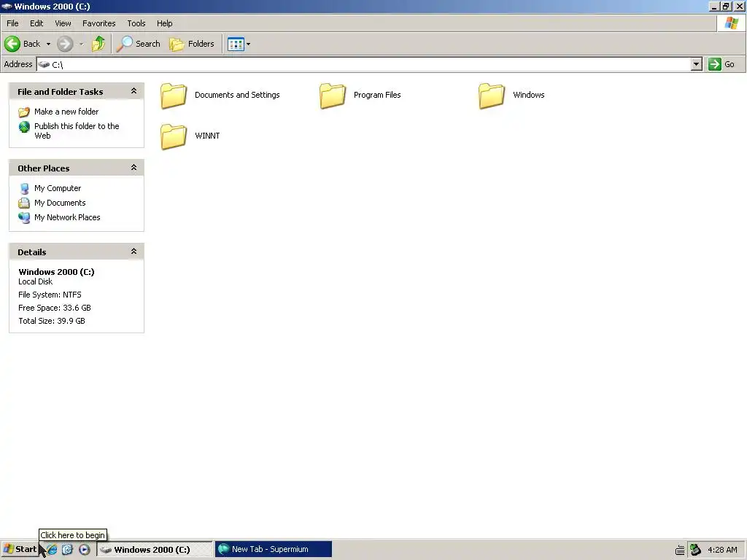Click the green Back arrow icon
The width and height of the screenshot is (747, 560).
pyautogui.click(x=12, y=44)
